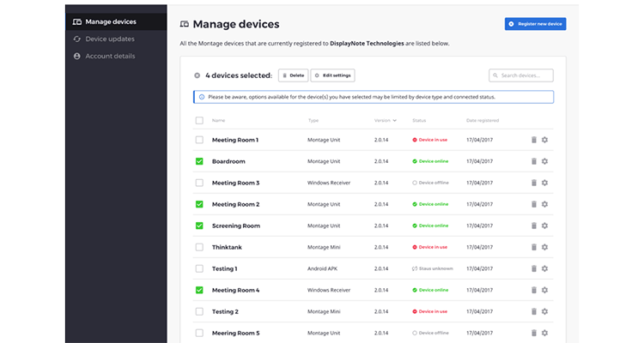The image size is (644, 343).
Task: Click trash icon for Meering Room 5
Action: pos(534,333)
